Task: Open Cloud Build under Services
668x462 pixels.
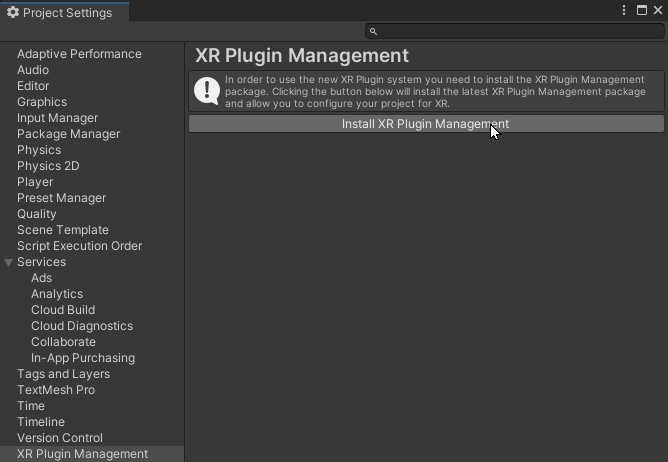Action: point(63,310)
